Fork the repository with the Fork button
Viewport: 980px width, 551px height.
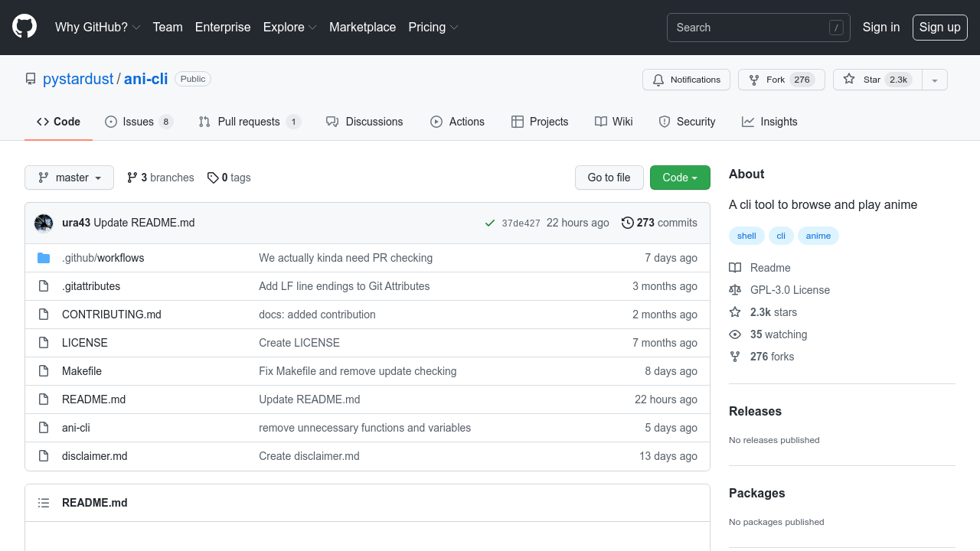pos(781,80)
